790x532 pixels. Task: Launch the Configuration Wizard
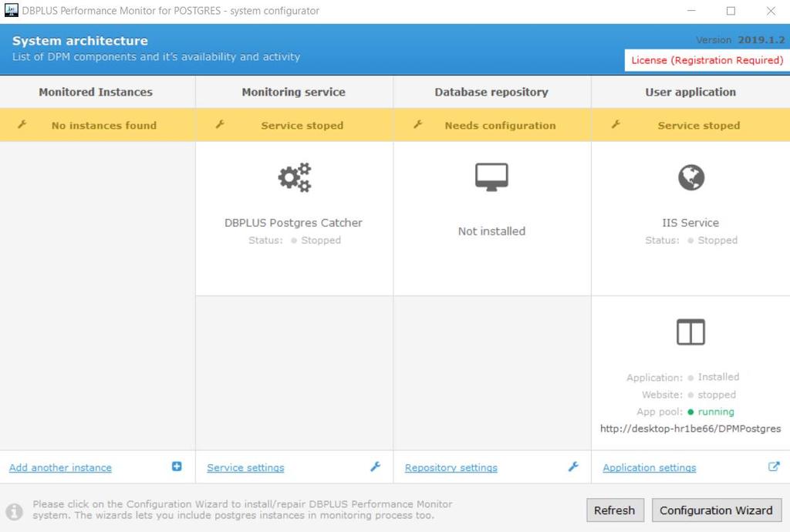coord(717,510)
